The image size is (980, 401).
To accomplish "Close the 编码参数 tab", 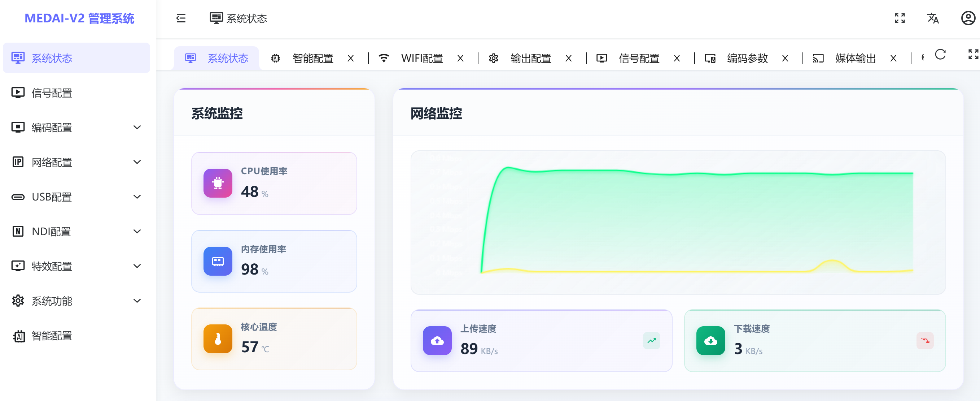I will (785, 58).
